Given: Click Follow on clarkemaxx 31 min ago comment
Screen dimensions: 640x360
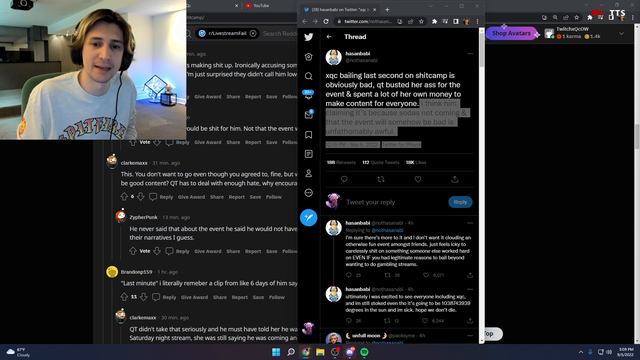Looking at the screenshot, I should point(273,197).
